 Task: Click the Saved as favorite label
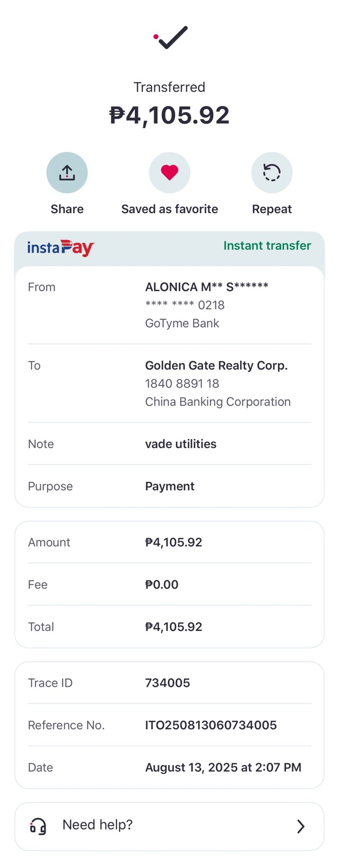pyautogui.click(x=169, y=209)
